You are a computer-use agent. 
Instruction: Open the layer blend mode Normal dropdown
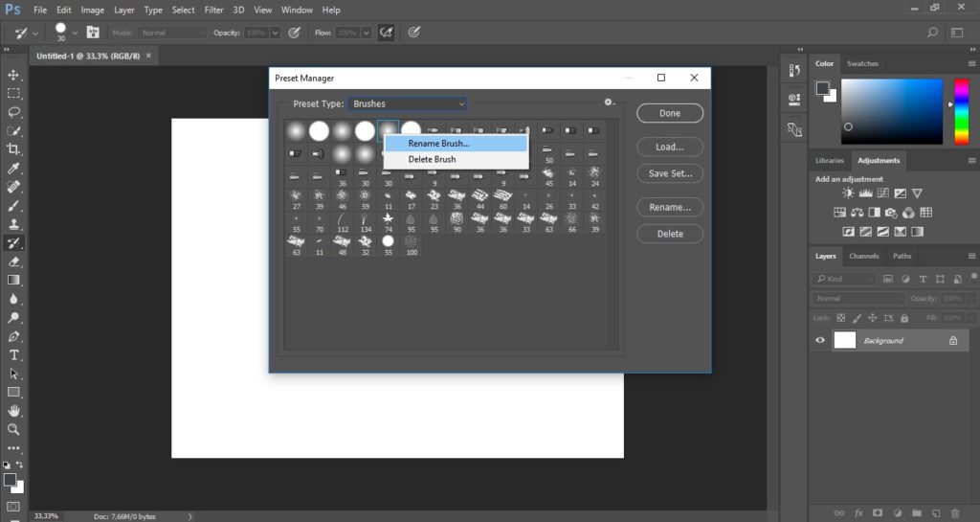coord(857,298)
